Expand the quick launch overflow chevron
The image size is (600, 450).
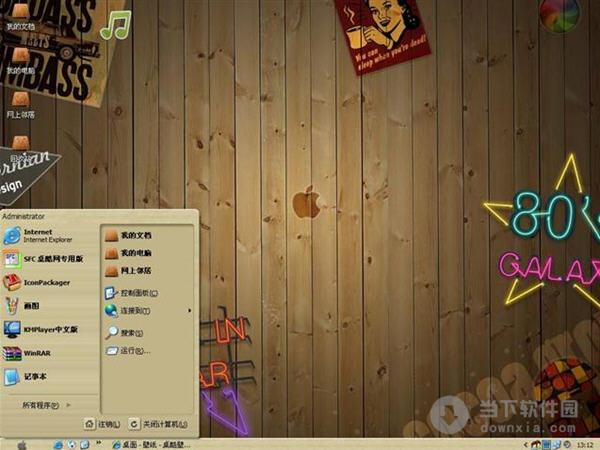[x=99, y=443]
